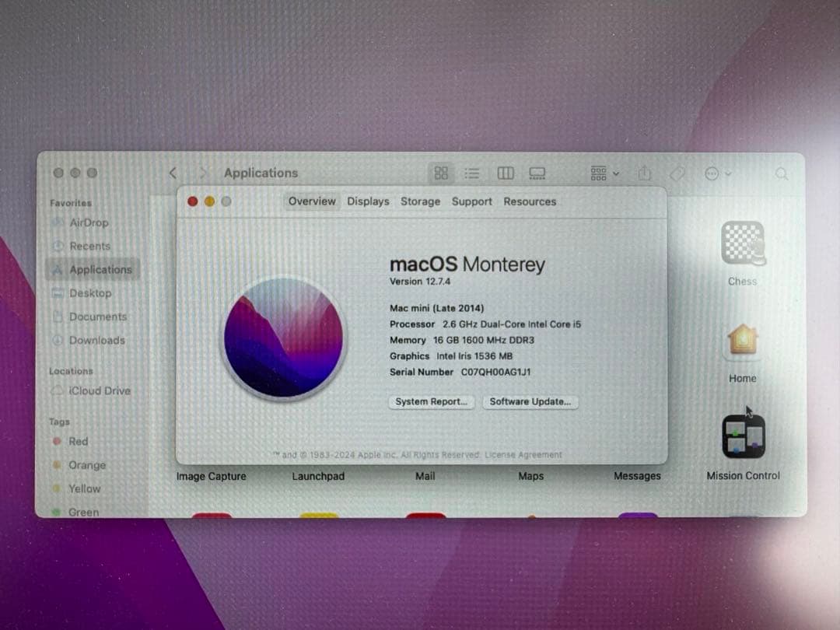Open the Mail application
This screenshot has width=840, height=630.
pyautogui.click(x=424, y=475)
